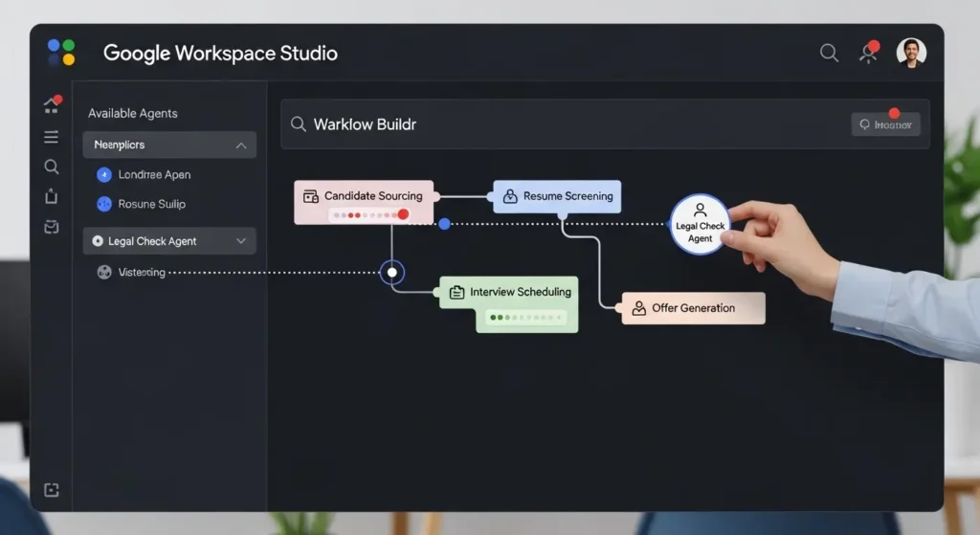
Task: Click the Rosune Suilip blue icon
Action: click(x=103, y=204)
